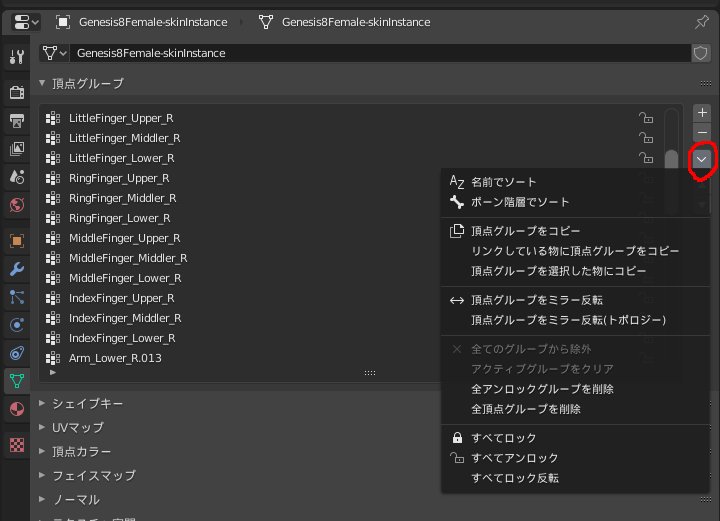Click the Arm_Lower_R.013 group icon
720x521 pixels.
(x=53, y=358)
